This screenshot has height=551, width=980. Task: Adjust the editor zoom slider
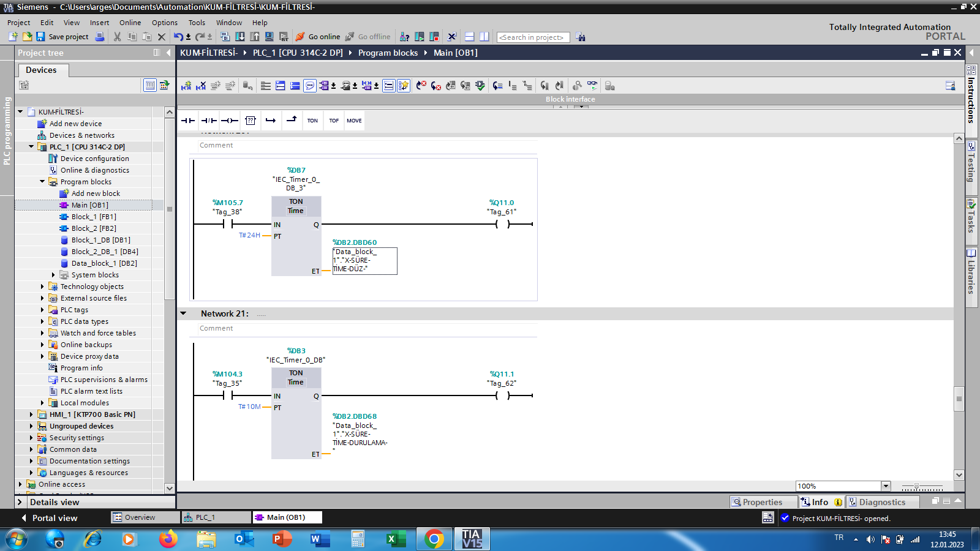point(916,486)
